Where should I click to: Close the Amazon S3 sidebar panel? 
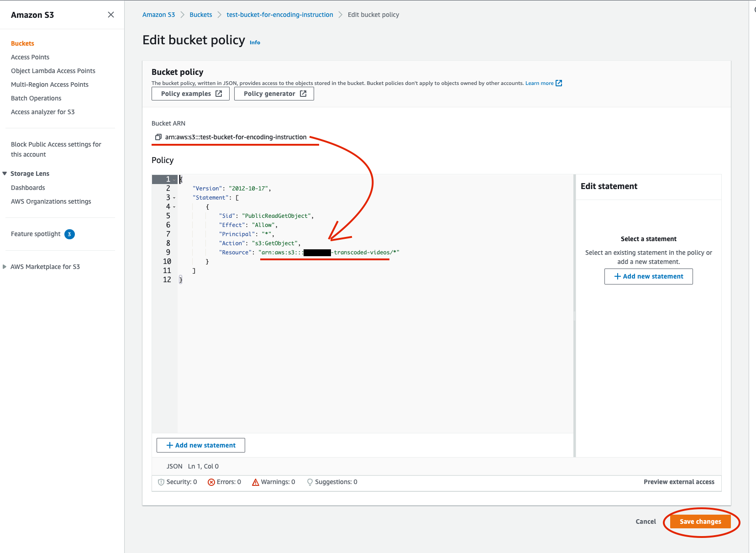click(x=111, y=15)
